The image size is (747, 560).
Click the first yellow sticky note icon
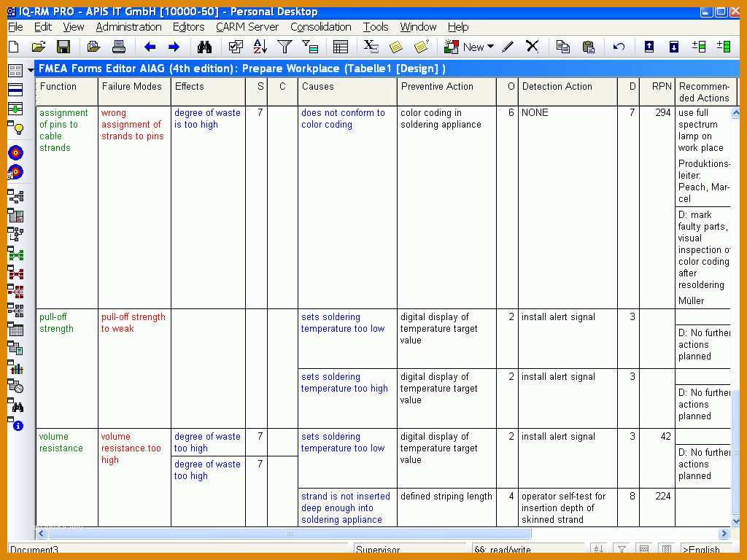click(395, 47)
